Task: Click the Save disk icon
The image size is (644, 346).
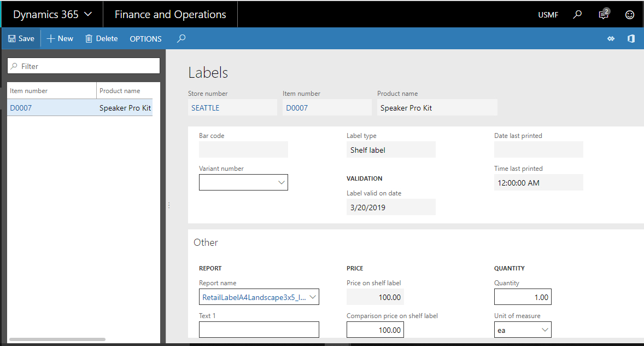Action: (11, 39)
